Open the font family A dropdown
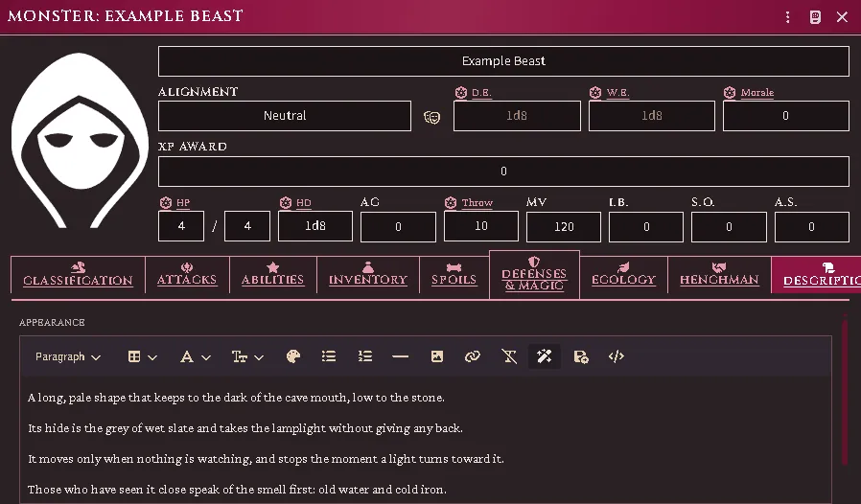Screen dimensions: 861x504 point(195,356)
